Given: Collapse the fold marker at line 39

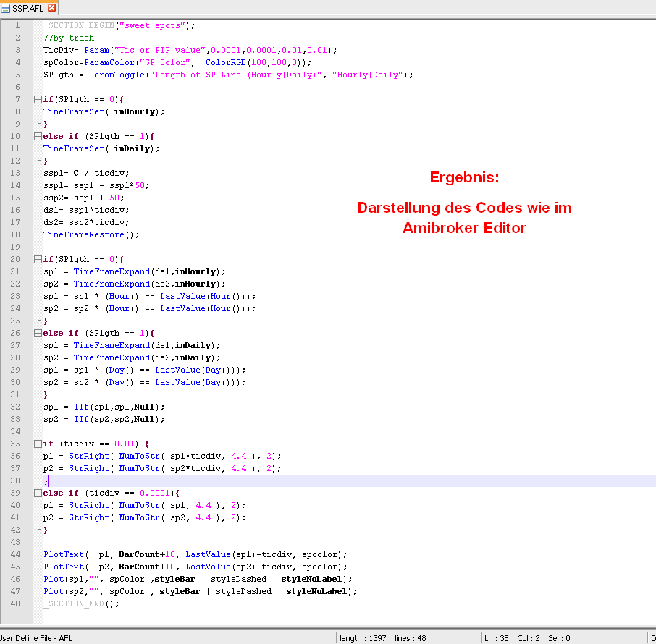Looking at the screenshot, I should [37, 493].
